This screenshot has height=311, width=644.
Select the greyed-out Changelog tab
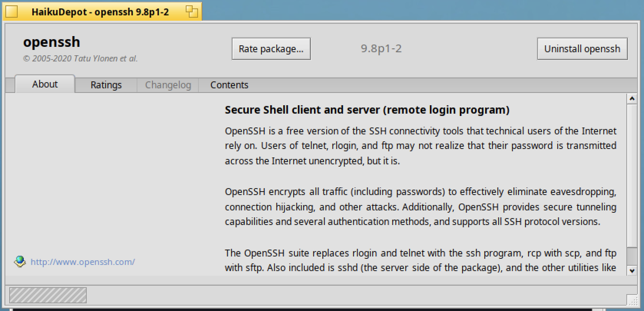(x=168, y=85)
